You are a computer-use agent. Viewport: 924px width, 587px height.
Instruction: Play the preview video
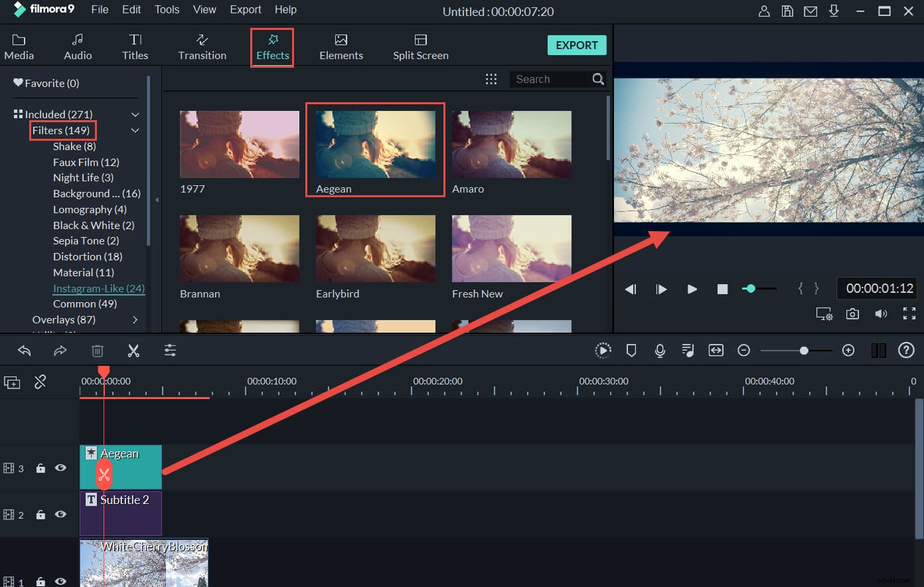tap(692, 289)
